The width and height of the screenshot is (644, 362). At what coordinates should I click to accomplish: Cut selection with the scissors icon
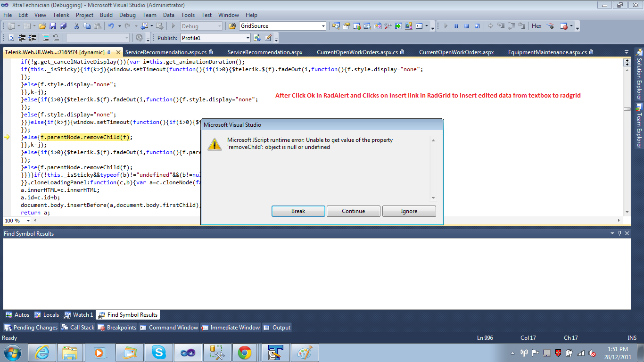76,26
